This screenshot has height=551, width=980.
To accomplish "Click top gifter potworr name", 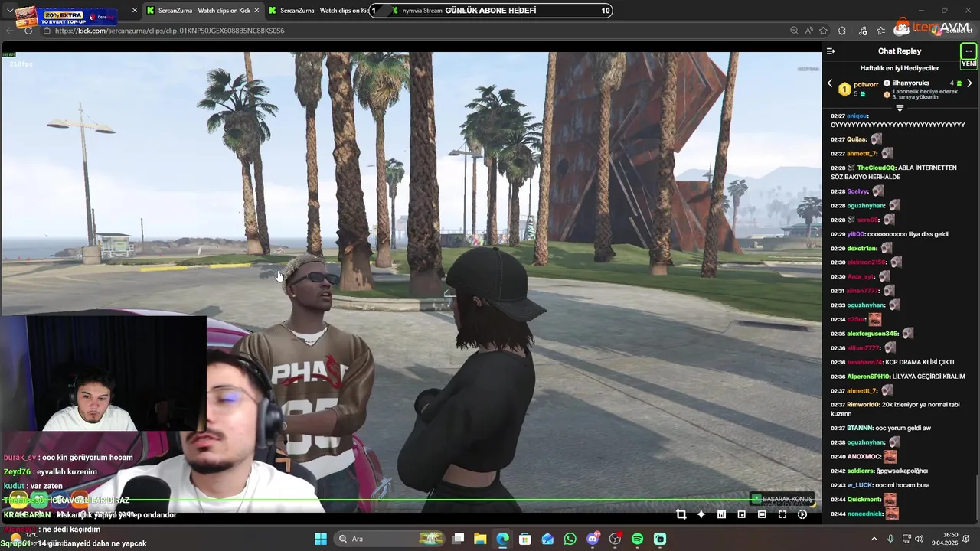I will (x=866, y=84).
